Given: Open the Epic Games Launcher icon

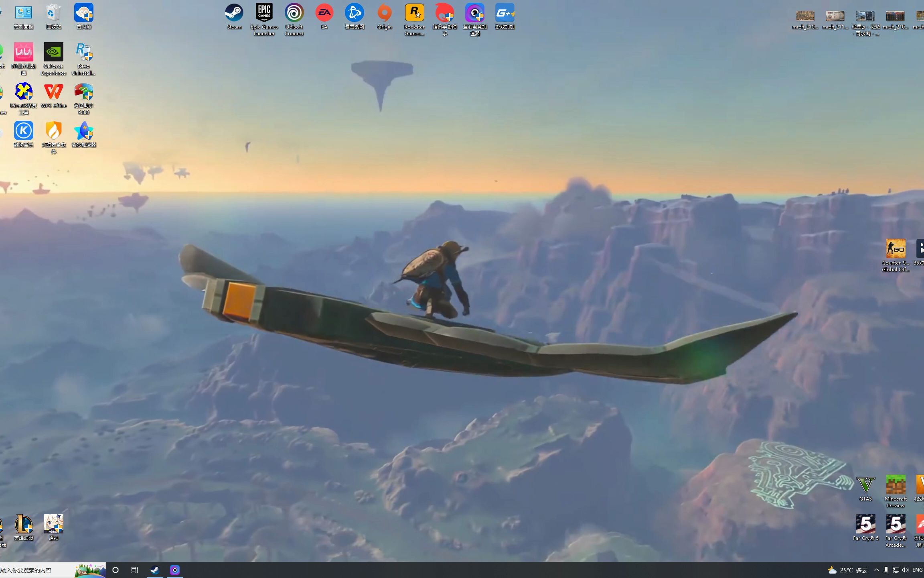Looking at the screenshot, I should click(264, 14).
